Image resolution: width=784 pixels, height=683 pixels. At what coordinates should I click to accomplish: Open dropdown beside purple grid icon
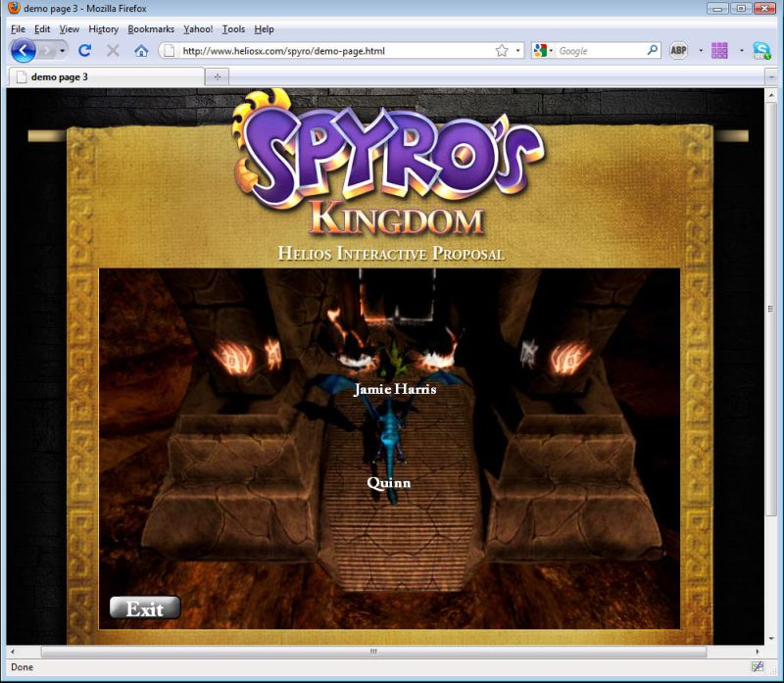[742, 51]
